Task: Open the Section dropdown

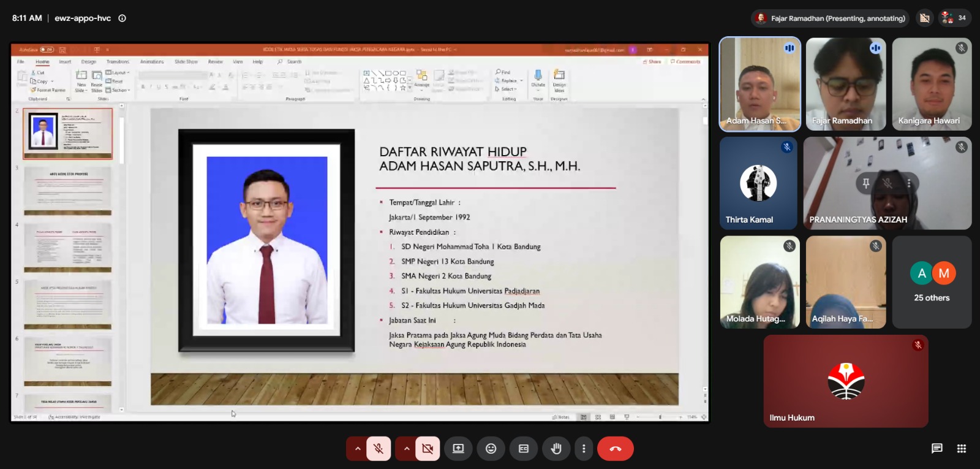Action: point(118,90)
